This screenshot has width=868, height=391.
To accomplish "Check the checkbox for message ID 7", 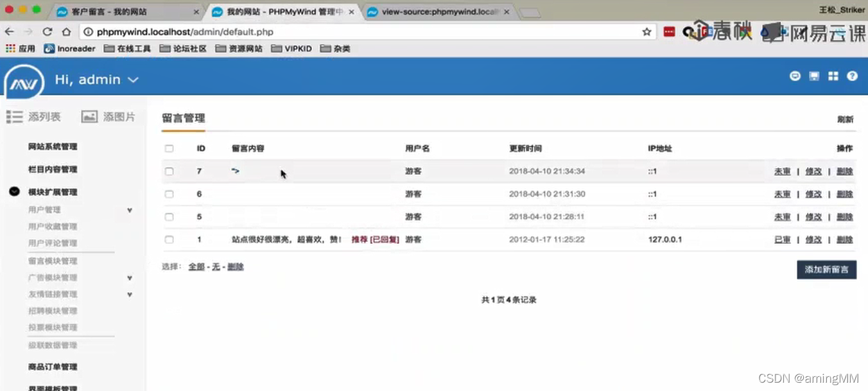I will (169, 171).
